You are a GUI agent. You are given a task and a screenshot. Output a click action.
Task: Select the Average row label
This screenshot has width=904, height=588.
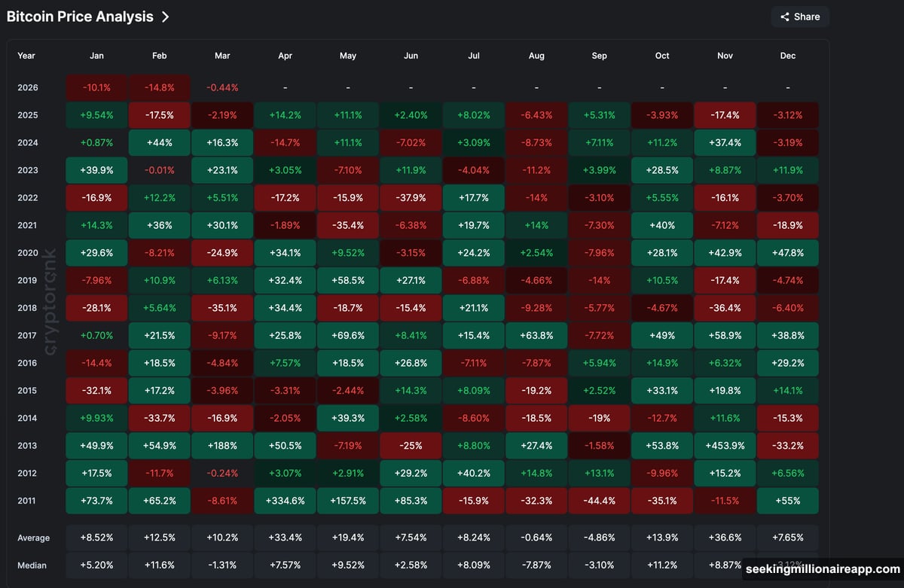click(x=33, y=538)
